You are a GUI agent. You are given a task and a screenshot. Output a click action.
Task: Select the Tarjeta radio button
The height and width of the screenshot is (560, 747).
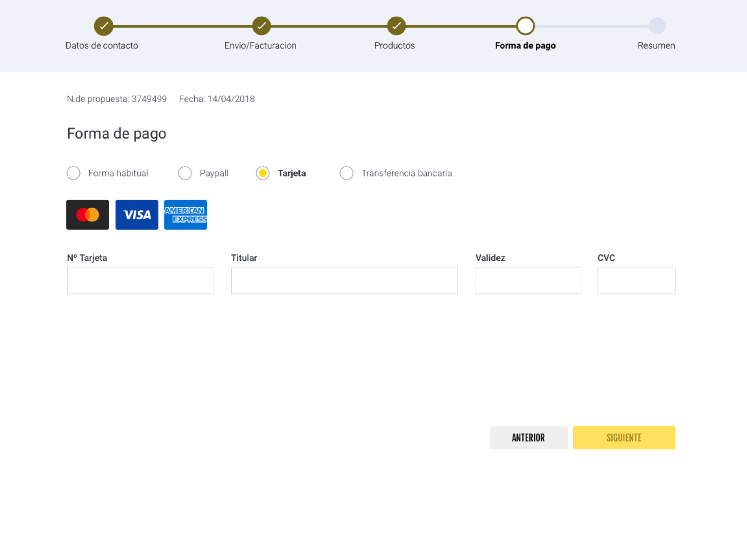coord(263,173)
